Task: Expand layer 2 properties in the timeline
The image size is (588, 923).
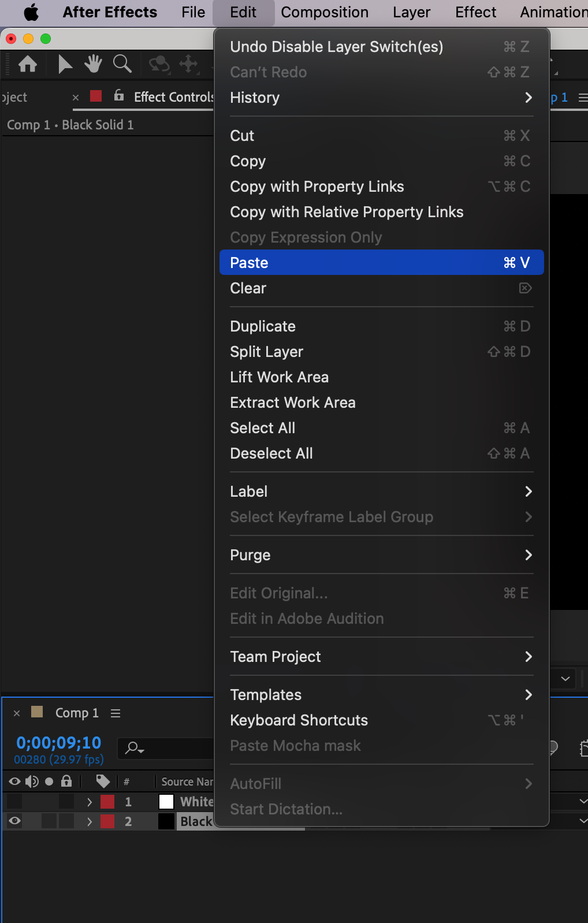Action: click(90, 821)
